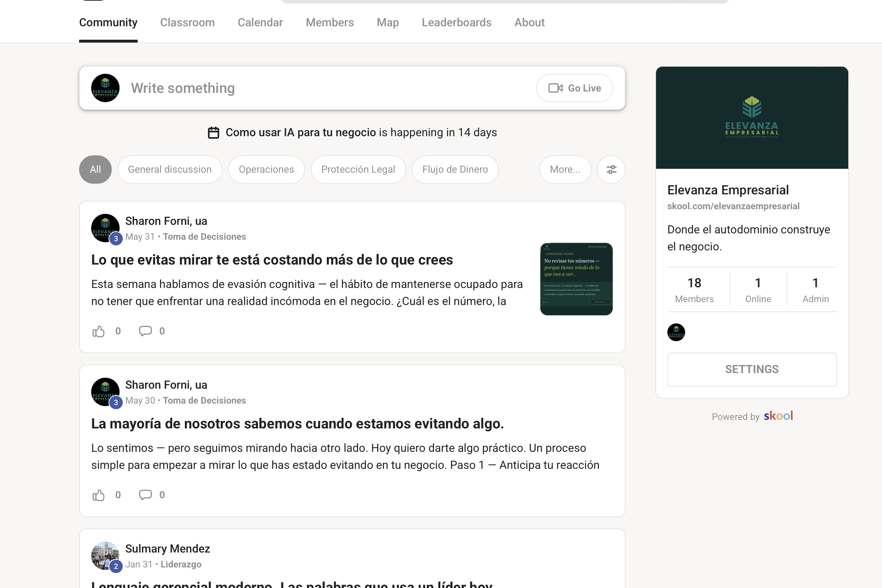Select the All category filter

(95, 170)
